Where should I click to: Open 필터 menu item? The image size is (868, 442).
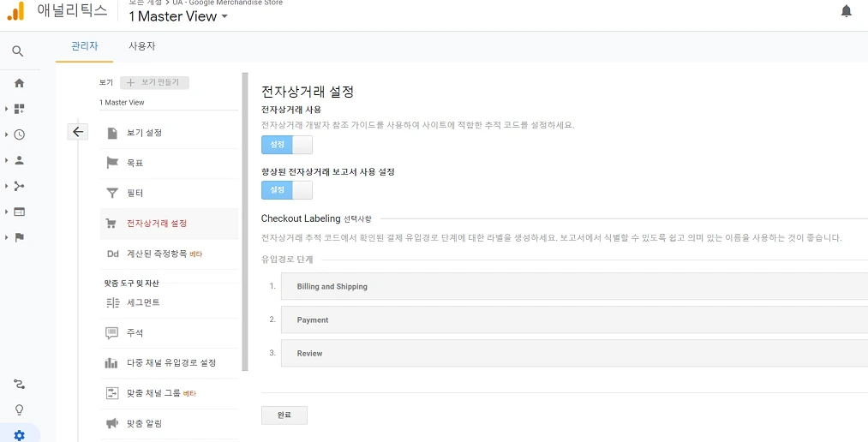pyautogui.click(x=169, y=193)
